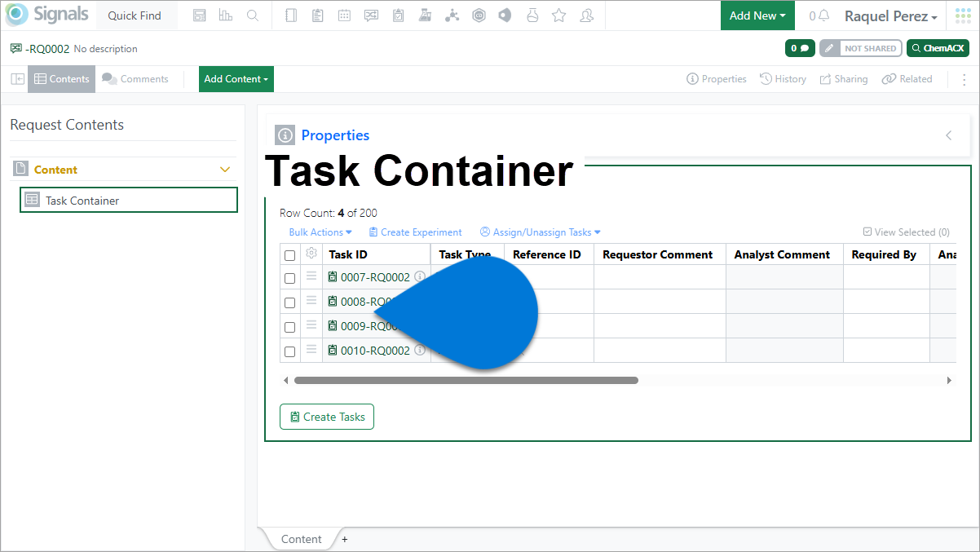Open the History panel

(783, 79)
